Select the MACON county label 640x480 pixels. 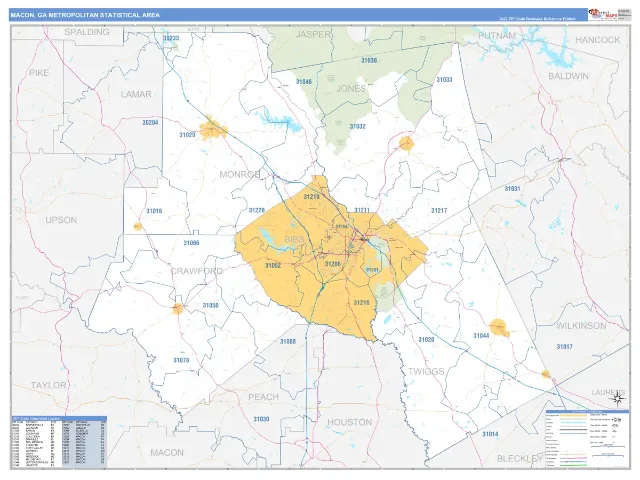click(167, 452)
